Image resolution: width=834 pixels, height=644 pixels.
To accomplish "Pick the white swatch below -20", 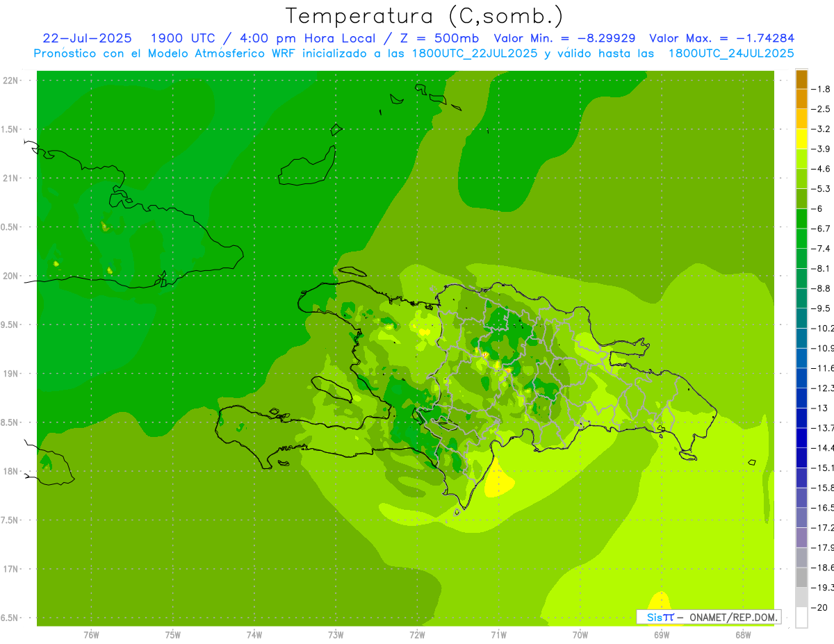I will point(801,618).
